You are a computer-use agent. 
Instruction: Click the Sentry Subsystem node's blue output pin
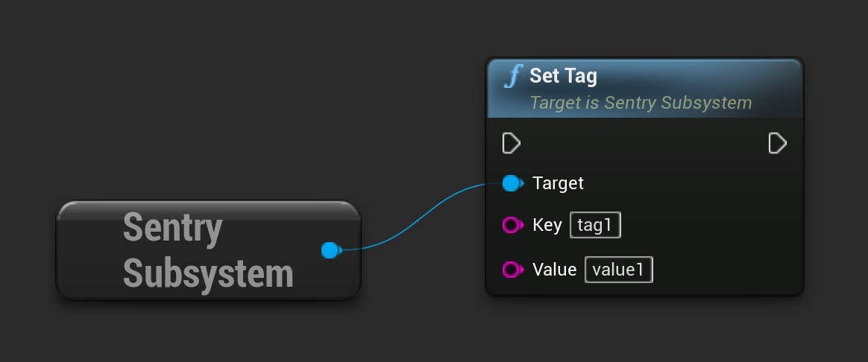[x=330, y=250]
